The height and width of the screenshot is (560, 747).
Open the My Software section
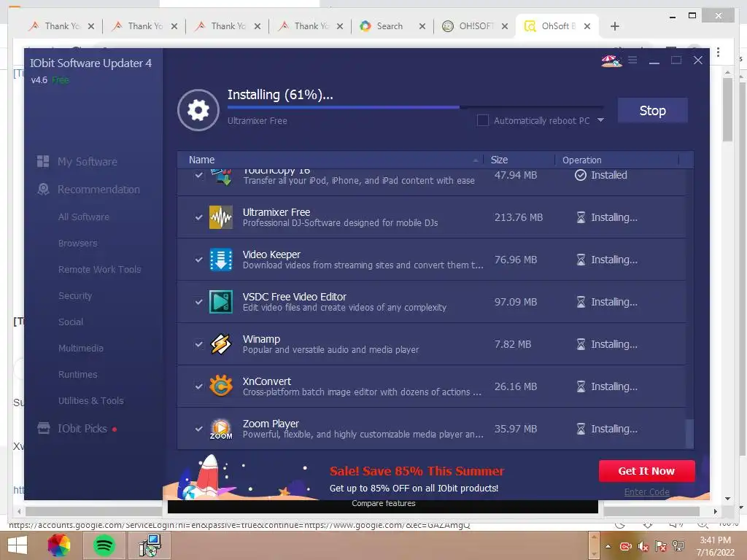[x=88, y=161]
